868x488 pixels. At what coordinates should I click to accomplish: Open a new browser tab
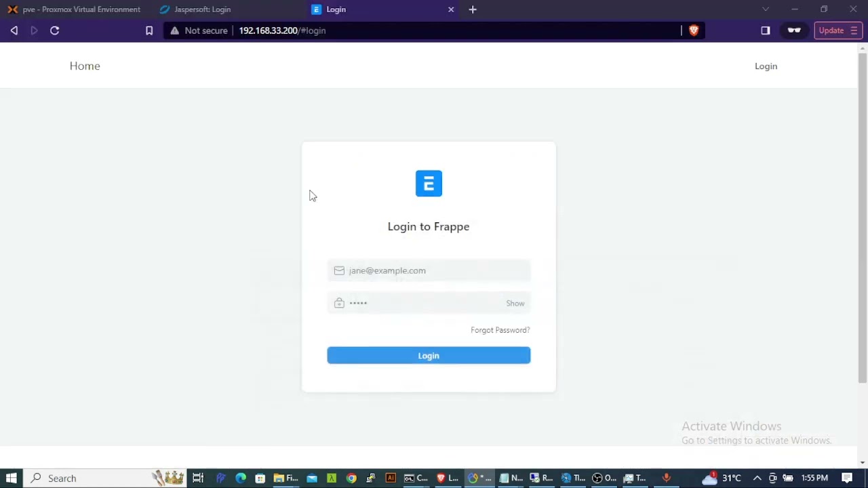click(473, 9)
